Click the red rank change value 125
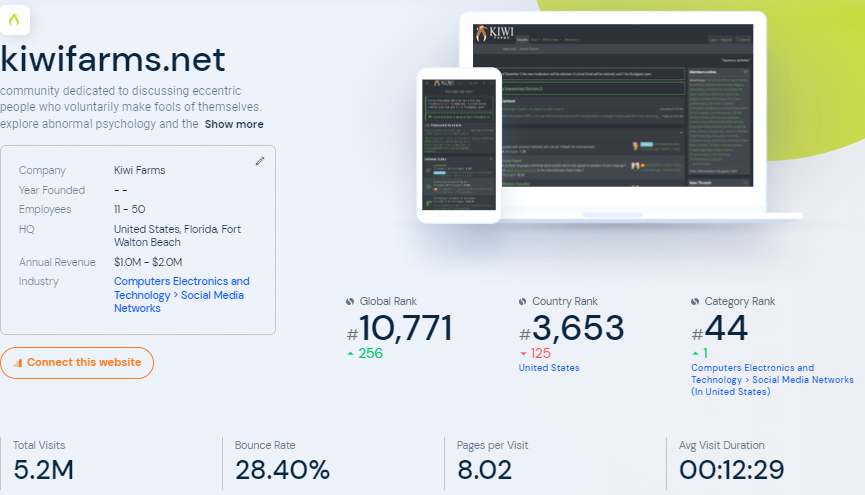This screenshot has width=865, height=495. tap(541, 354)
